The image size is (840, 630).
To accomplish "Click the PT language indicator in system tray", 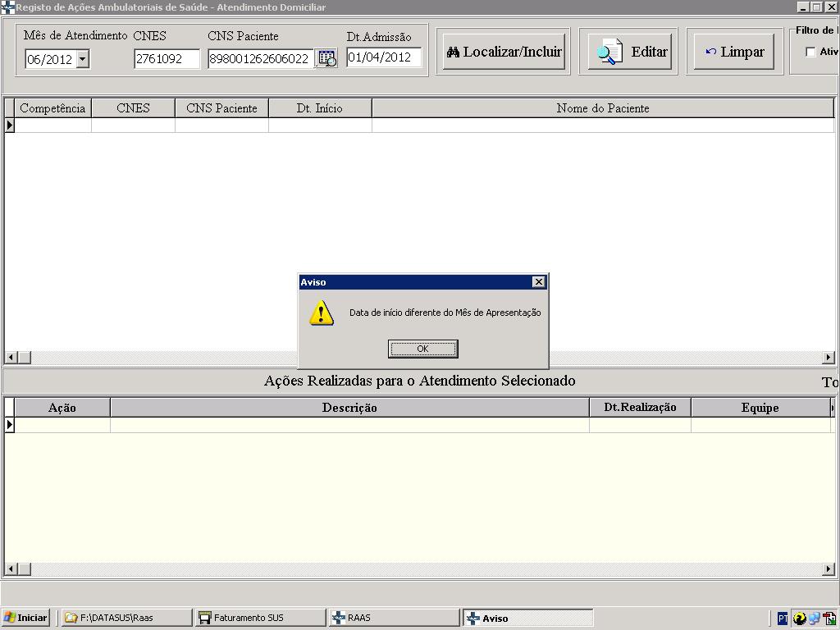I will point(783,619).
